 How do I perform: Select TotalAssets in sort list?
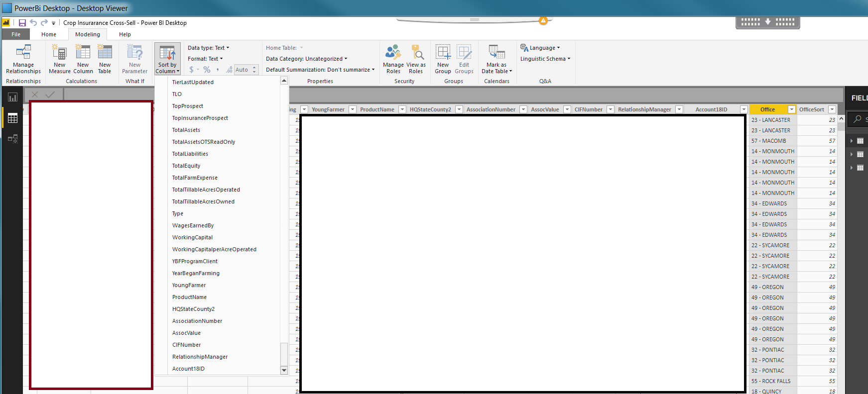tap(186, 130)
